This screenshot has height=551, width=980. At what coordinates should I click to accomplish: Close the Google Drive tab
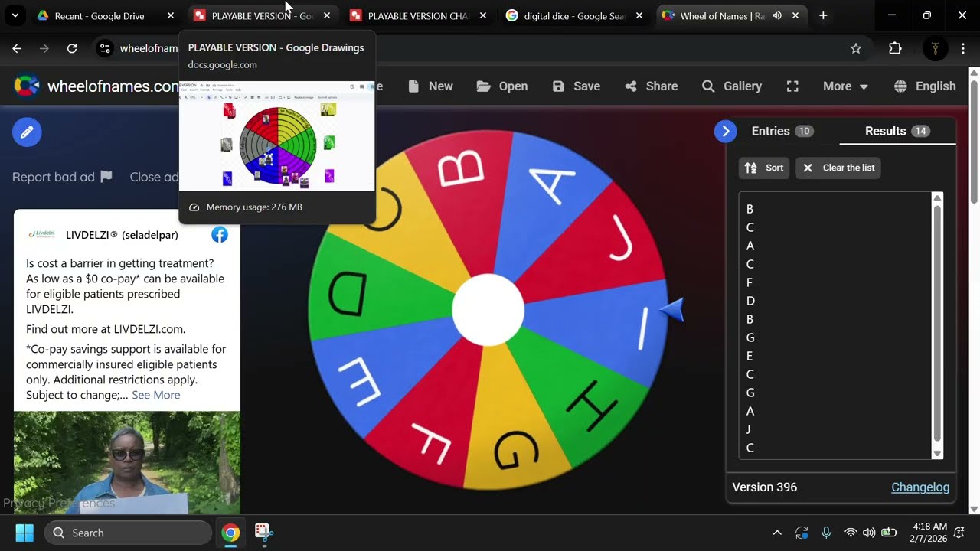pyautogui.click(x=170, y=15)
